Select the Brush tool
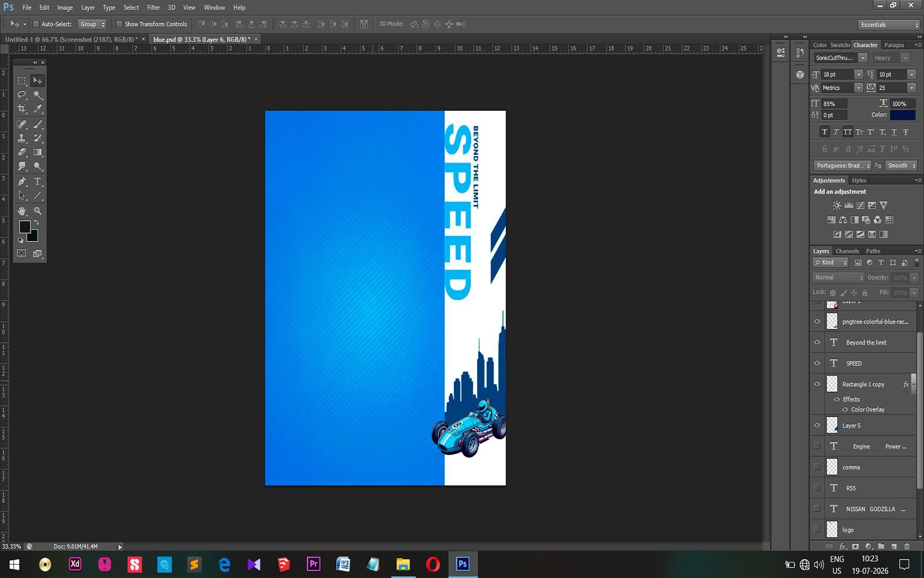The width and height of the screenshot is (924, 578). click(x=38, y=124)
